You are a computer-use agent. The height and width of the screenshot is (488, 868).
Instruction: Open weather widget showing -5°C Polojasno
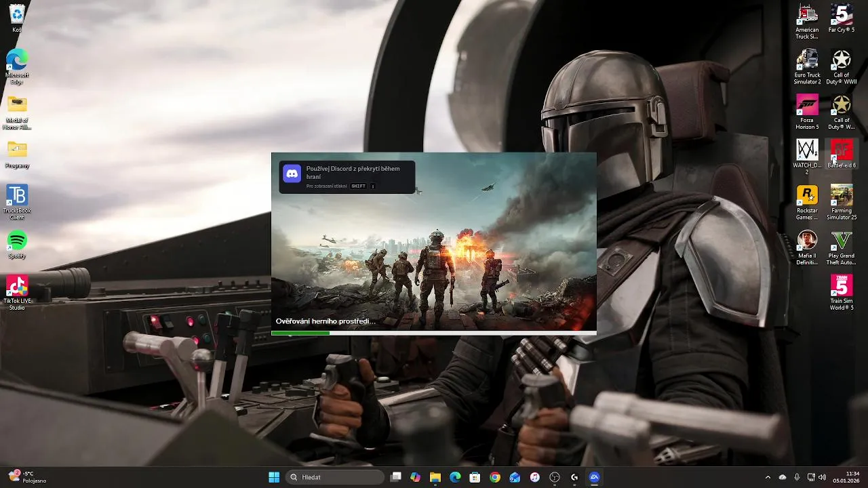click(x=27, y=477)
